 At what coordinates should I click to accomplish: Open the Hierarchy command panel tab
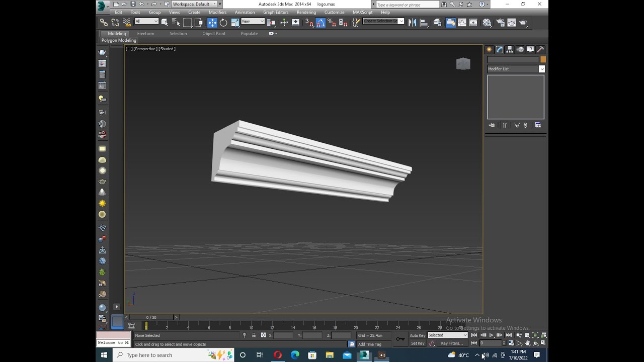(x=510, y=49)
